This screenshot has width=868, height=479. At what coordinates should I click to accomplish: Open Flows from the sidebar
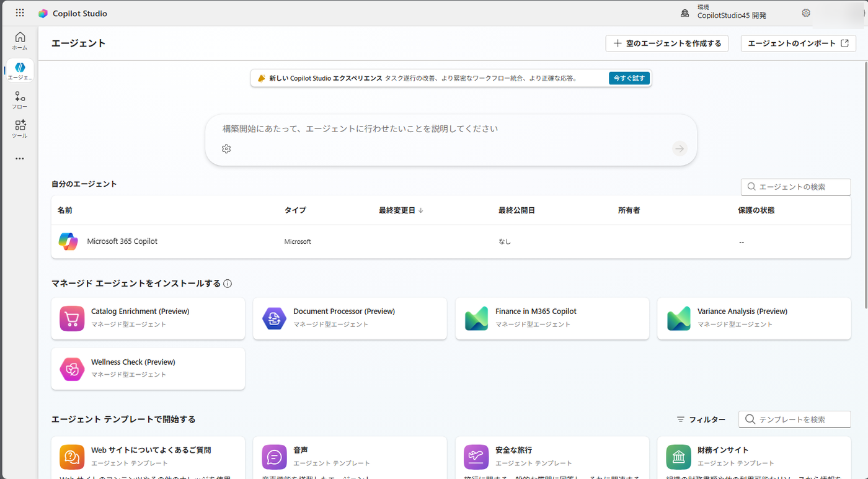point(20,100)
